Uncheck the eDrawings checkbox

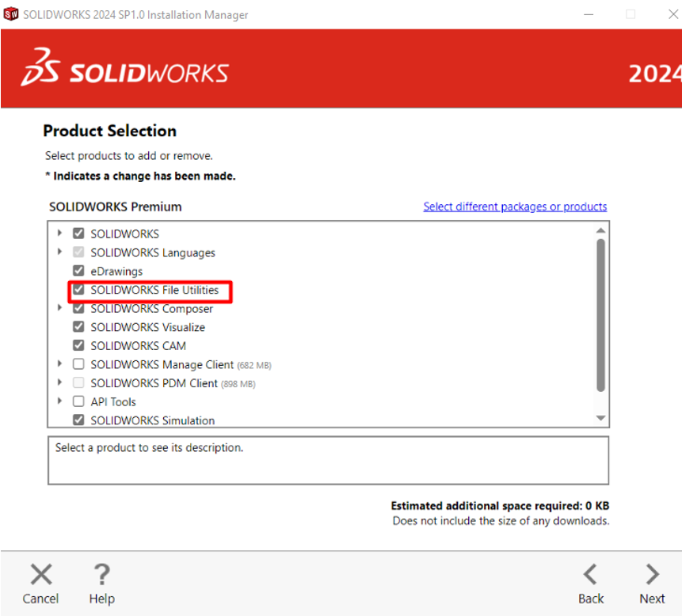click(x=78, y=271)
